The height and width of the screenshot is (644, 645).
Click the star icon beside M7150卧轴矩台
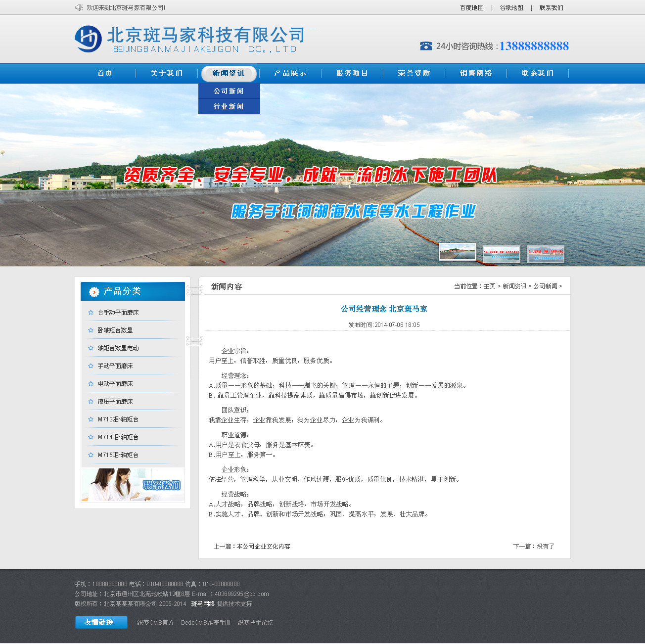click(x=91, y=455)
